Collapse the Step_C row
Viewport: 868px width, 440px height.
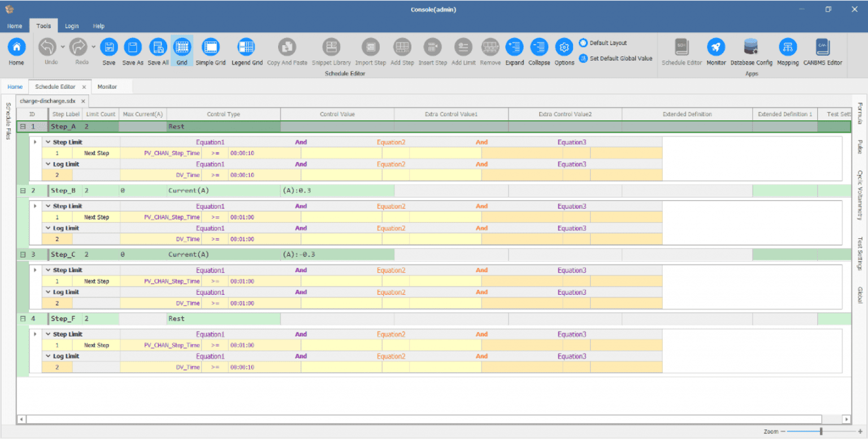point(23,254)
